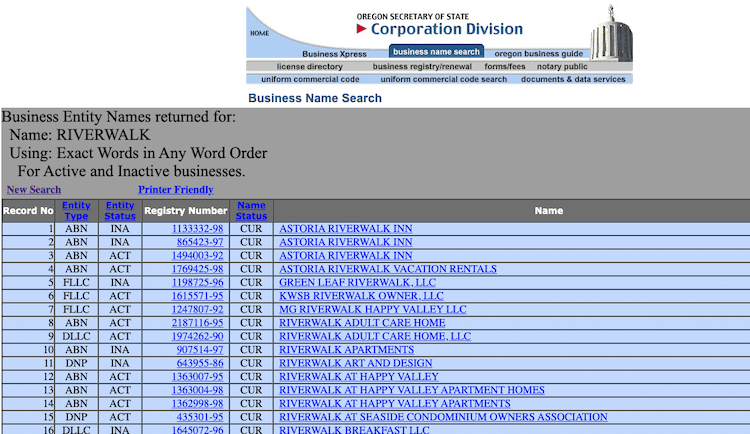750x434 pixels.
Task: Go to notary public section
Action: click(x=562, y=67)
